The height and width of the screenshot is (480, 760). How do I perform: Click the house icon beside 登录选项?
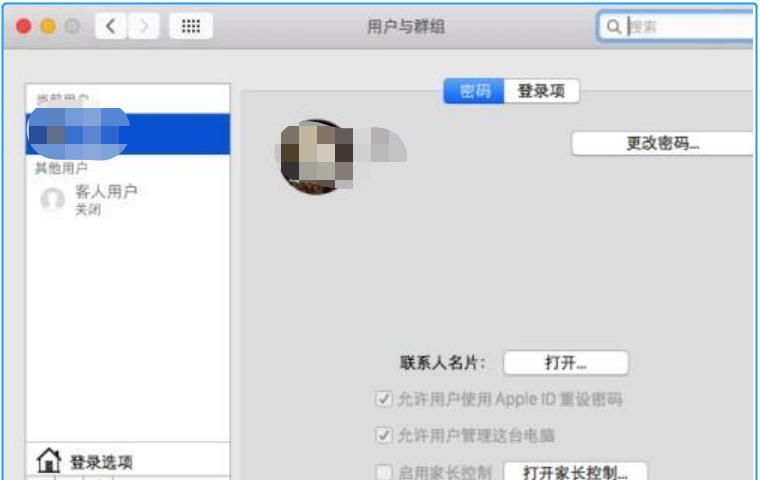pyautogui.click(x=49, y=461)
